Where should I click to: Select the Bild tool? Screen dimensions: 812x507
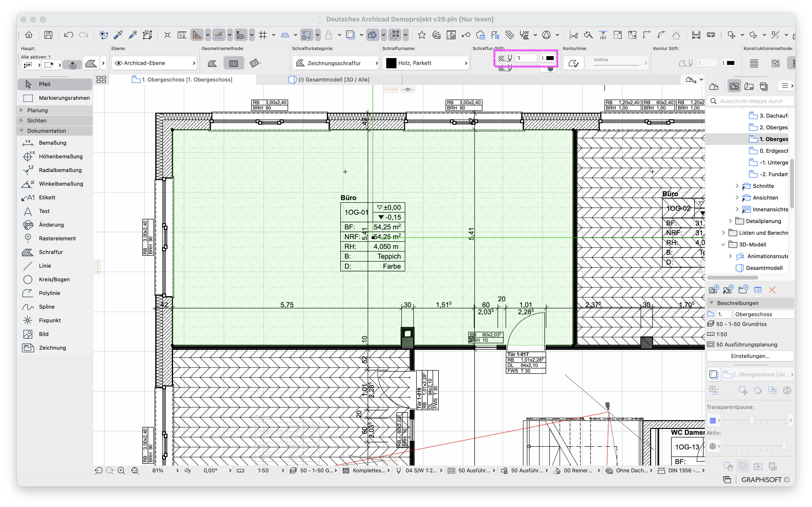point(55,334)
